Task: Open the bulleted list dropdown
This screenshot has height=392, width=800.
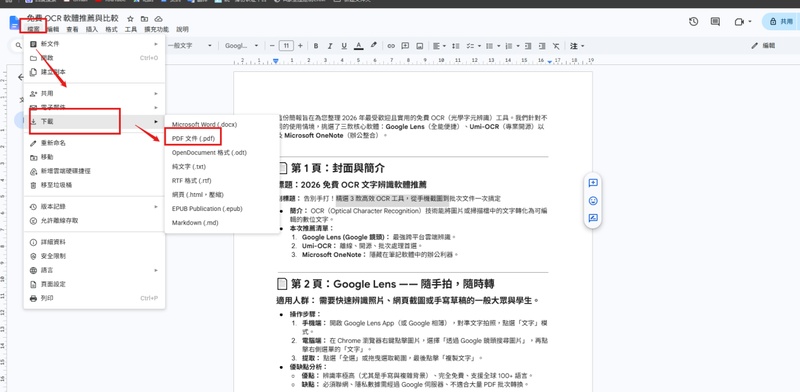Action: coord(492,46)
